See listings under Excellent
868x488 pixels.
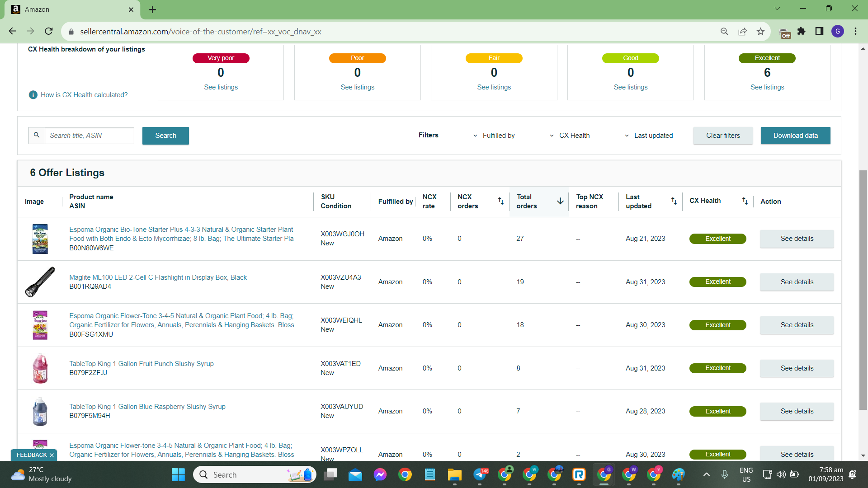tap(767, 87)
